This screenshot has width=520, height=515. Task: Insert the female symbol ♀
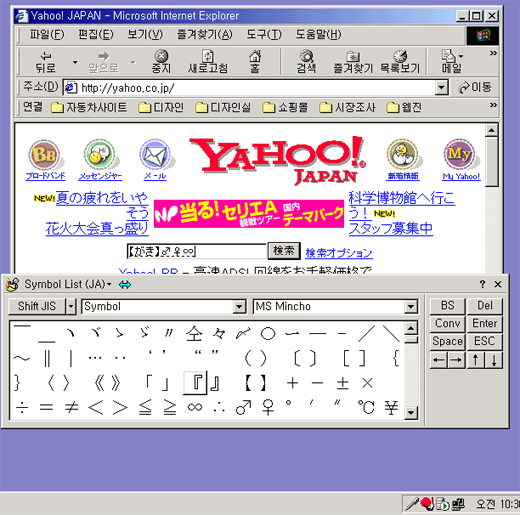tap(268, 407)
